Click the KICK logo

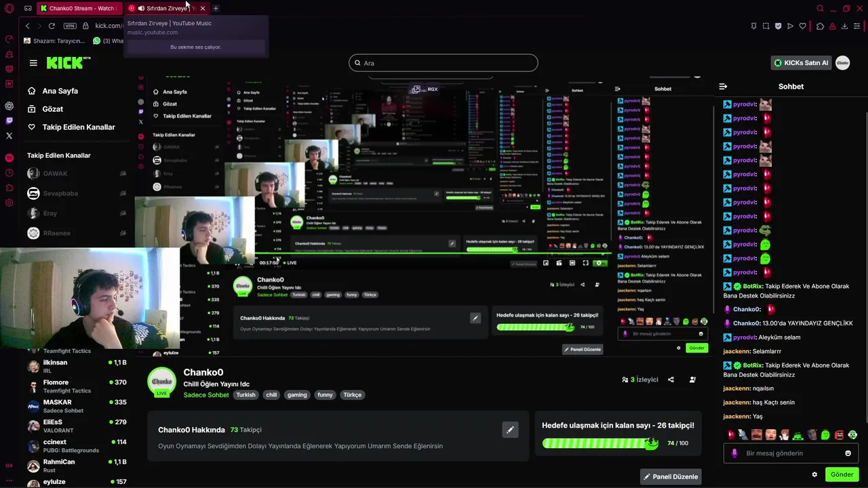click(68, 62)
